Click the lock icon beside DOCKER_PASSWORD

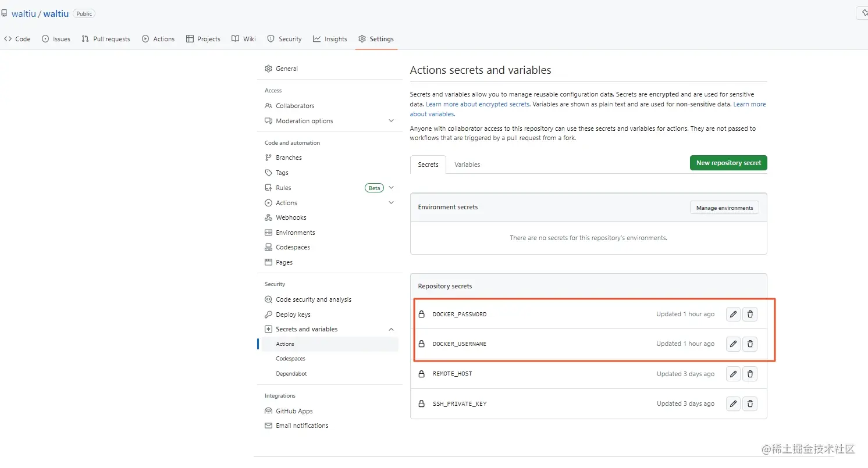point(422,314)
